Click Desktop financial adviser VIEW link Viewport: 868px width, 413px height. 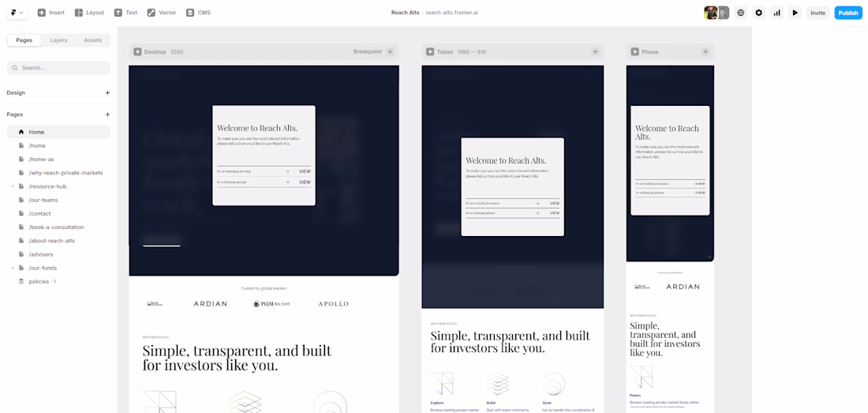(x=305, y=182)
